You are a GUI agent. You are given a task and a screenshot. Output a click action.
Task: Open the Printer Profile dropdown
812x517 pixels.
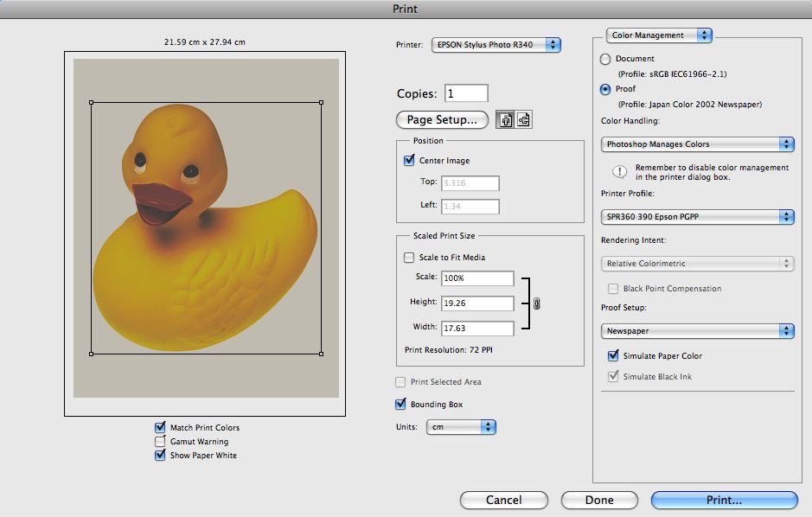tap(697, 216)
